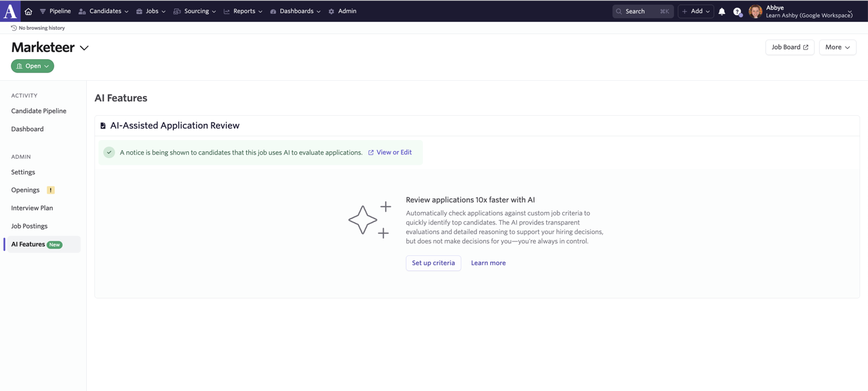Click the Learn more link
The height and width of the screenshot is (391, 868).
488,263
